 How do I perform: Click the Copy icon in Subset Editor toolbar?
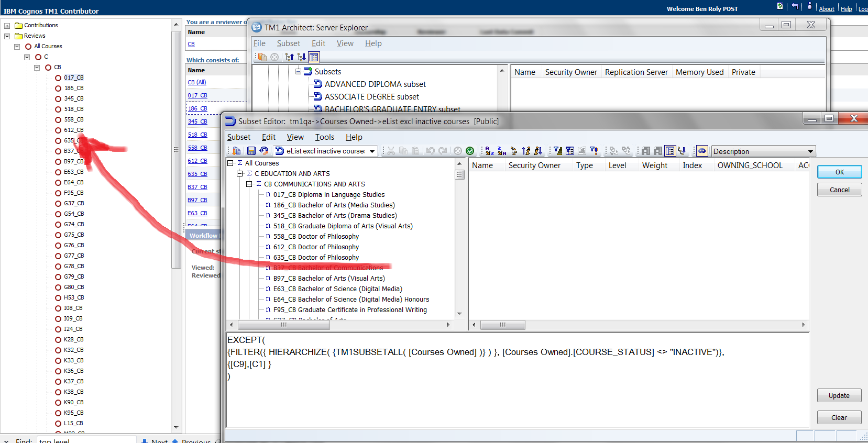pyautogui.click(x=403, y=151)
